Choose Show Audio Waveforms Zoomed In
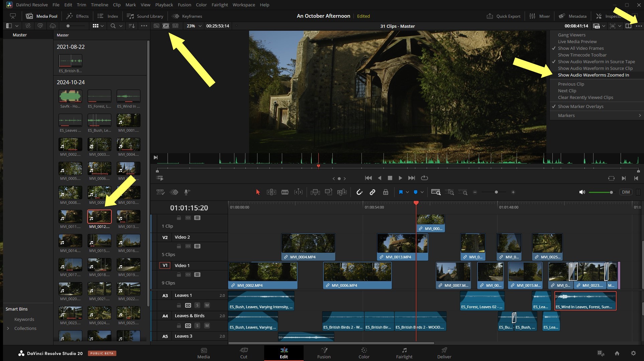 coord(593,75)
